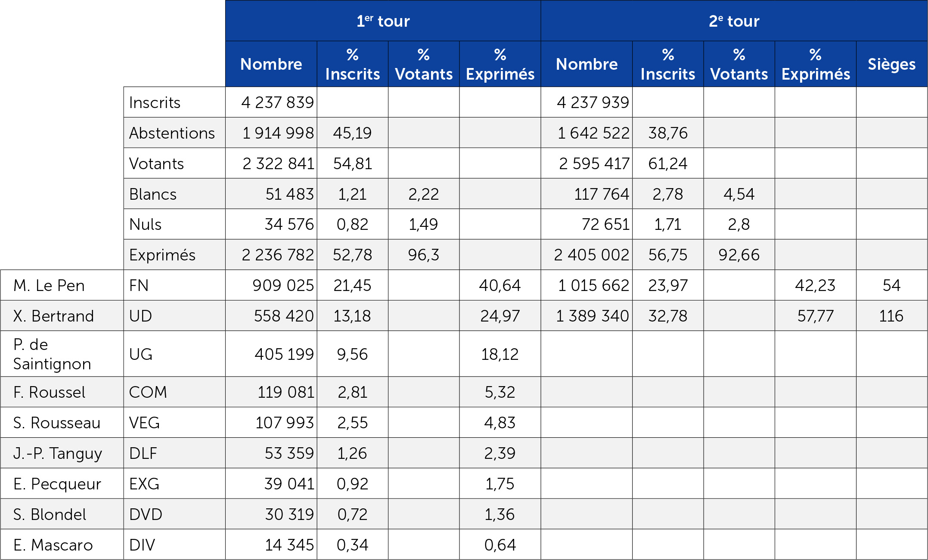Click the "2e tour" header cell
928x560 pixels.
734,21
